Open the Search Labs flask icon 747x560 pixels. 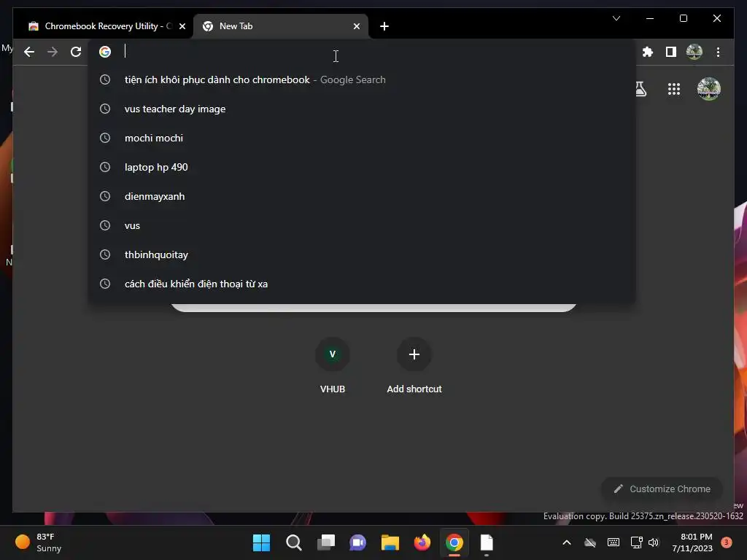click(640, 89)
